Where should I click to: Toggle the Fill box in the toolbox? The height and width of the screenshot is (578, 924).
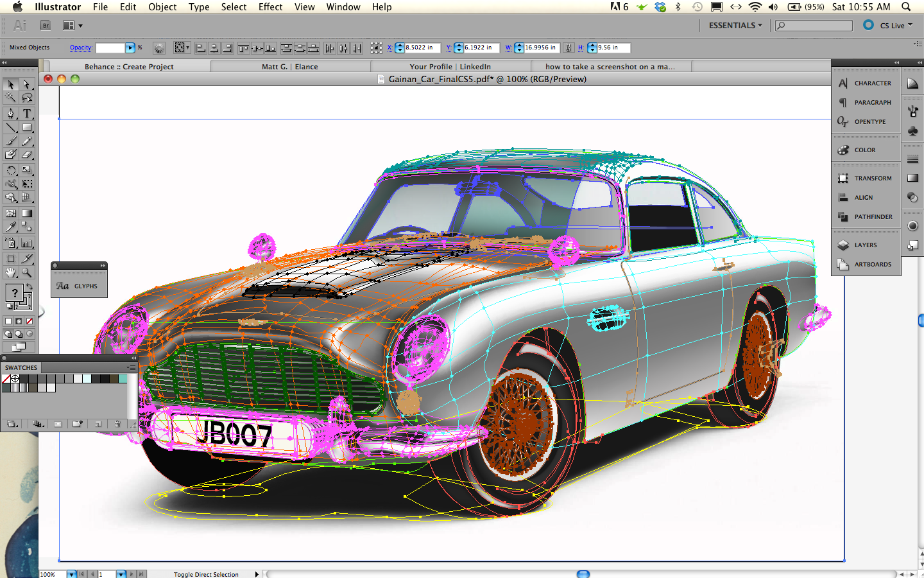14,293
